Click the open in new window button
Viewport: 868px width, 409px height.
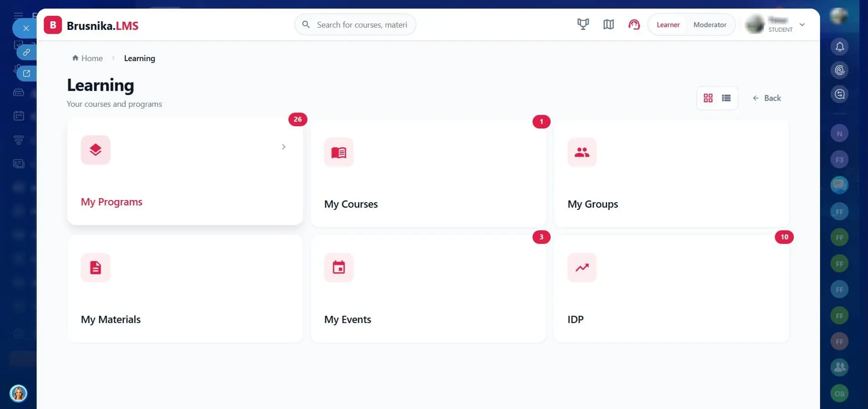click(27, 73)
